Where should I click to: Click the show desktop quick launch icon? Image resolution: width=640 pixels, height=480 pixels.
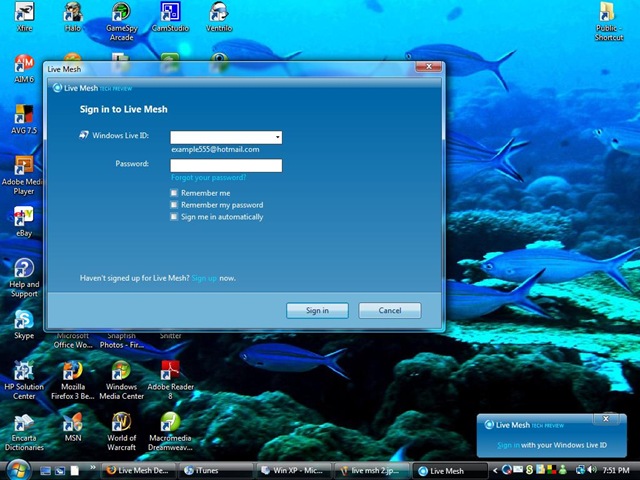tap(45, 471)
